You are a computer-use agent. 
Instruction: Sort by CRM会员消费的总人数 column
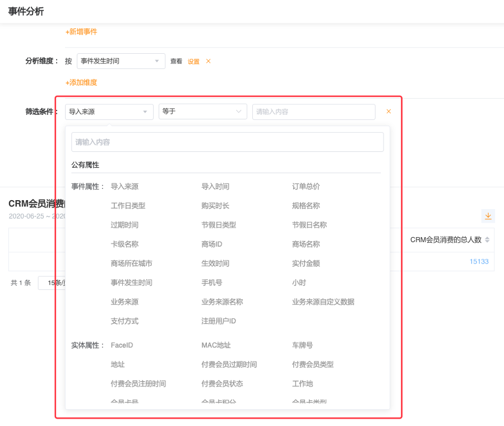coord(487,240)
